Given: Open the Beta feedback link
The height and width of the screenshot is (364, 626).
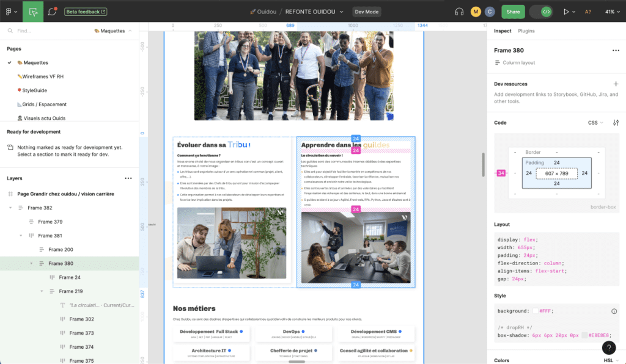Looking at the screenshot, I should [86, 12].
